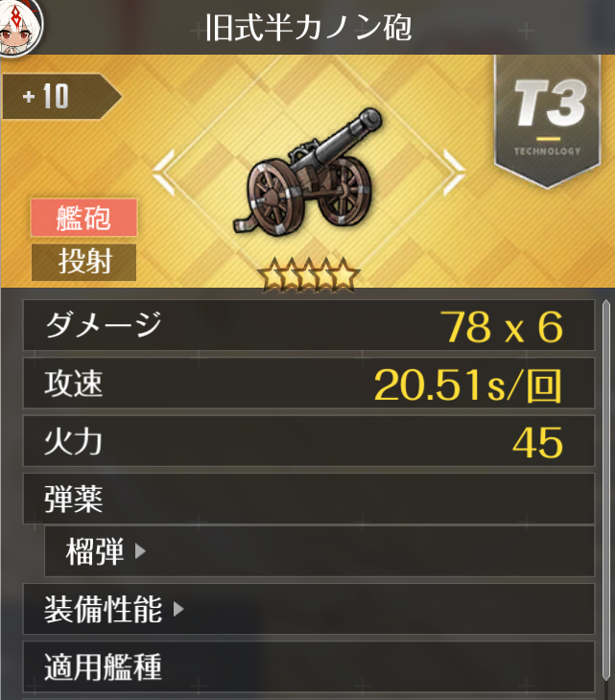Click the vertical scrollbar on stats list
Viewport: 615px width, 700px height.
tap(605, 490)
